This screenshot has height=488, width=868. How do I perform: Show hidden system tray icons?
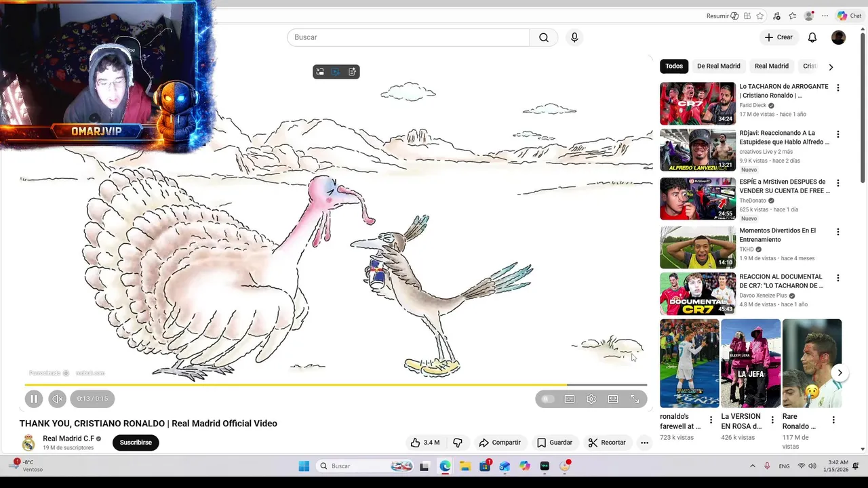752,466
